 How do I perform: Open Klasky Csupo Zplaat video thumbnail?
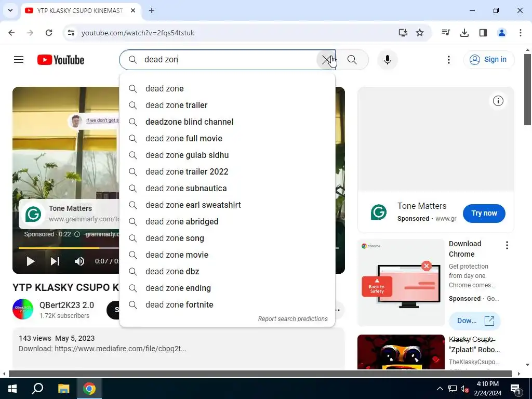click(x=401, y=352)
